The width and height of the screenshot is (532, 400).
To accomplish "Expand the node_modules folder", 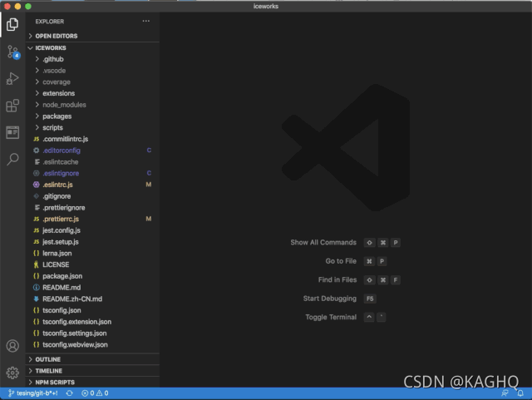I will (x=92, y=105).
